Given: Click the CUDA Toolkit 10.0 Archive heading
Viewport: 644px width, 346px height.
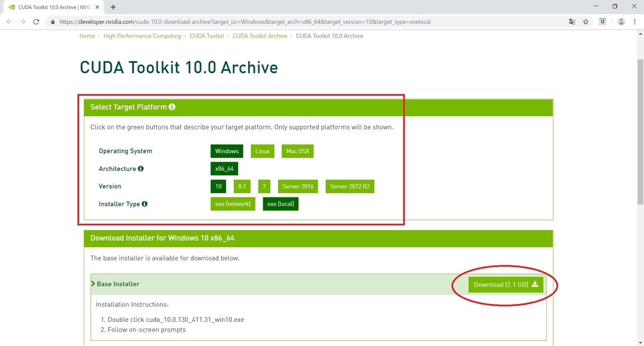Looking at the screenshot, I should (x=179, y=68).
